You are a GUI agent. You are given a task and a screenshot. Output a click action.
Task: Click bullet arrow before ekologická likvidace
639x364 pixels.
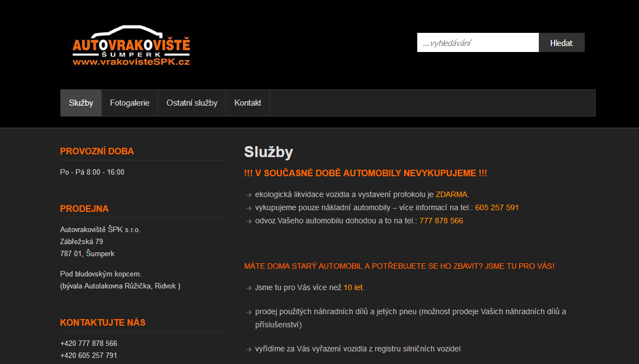(249, 195)
